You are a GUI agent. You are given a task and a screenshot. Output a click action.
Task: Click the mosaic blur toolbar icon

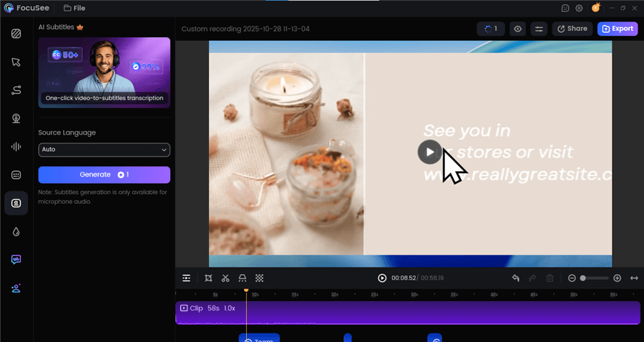tap(259, 278)
